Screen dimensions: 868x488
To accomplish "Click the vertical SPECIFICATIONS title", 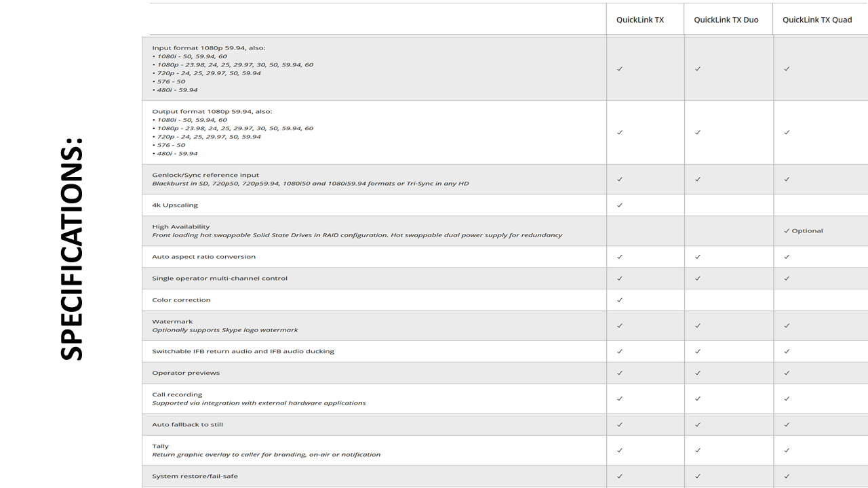I will point(71,249).
